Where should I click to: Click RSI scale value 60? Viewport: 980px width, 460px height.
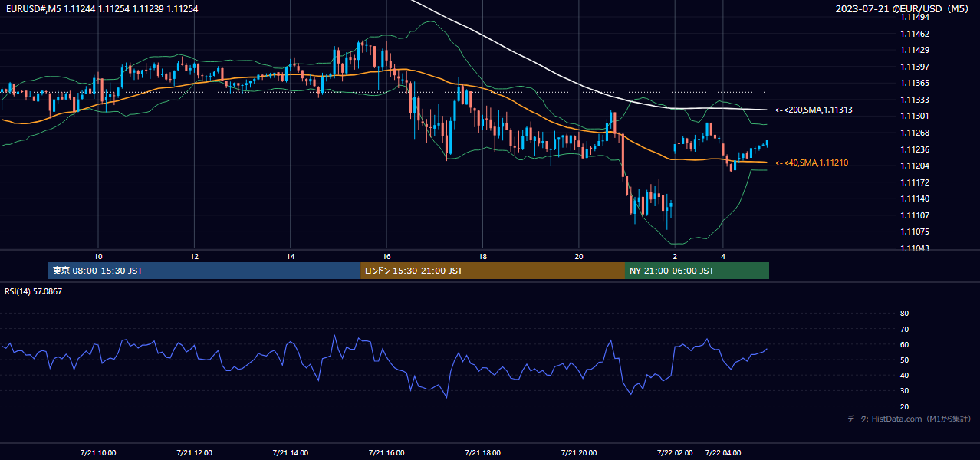pyautogui.click(x=904, y=345)
